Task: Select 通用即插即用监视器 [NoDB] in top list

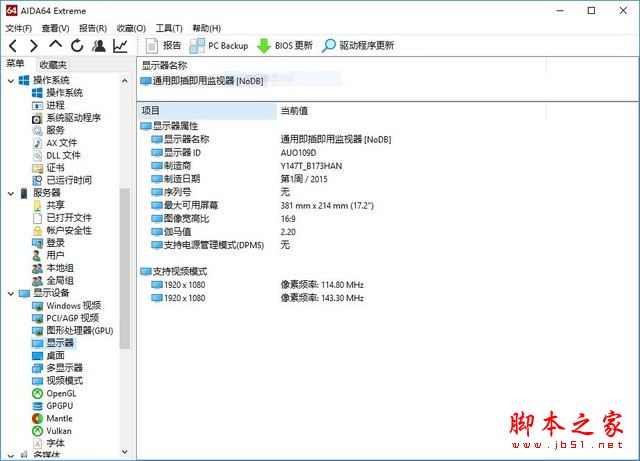Action: [202, 81]
